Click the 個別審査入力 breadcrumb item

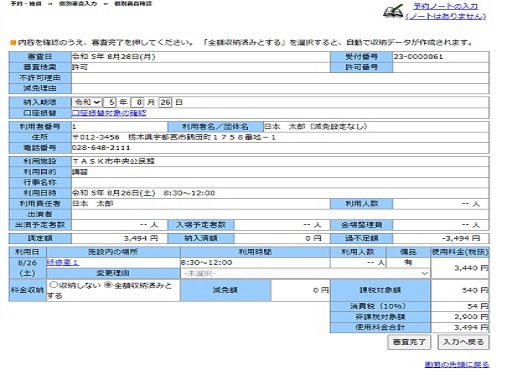(78, 4)
